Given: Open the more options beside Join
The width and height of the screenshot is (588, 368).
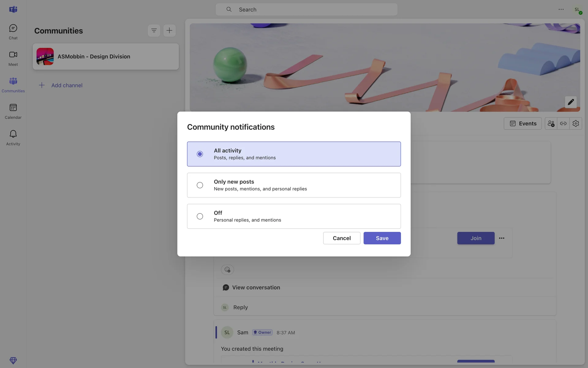Looking at the screenshot, I should pos(501,238).
